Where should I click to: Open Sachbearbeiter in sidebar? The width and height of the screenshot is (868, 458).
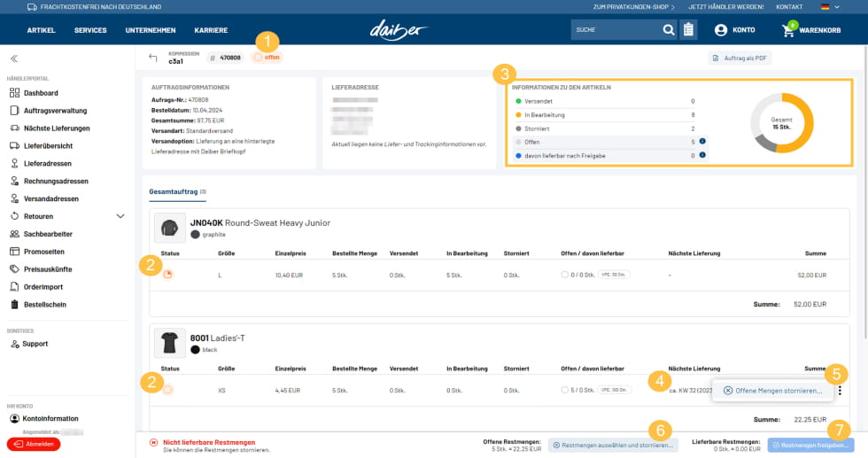pos(42,234)
